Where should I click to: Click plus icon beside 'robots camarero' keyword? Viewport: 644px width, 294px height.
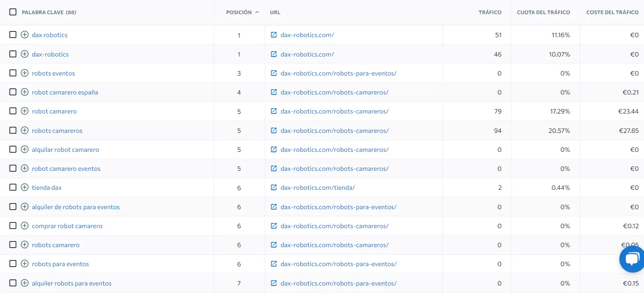[x=25, y=245]
